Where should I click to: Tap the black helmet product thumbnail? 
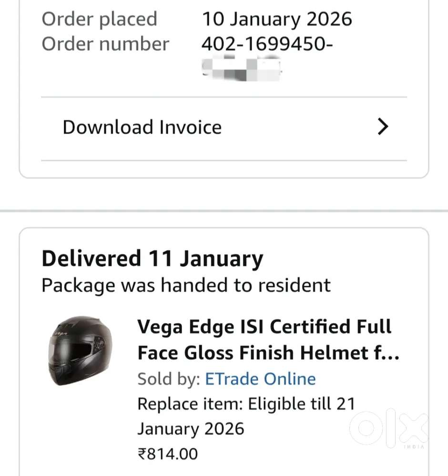pos(81,350)
